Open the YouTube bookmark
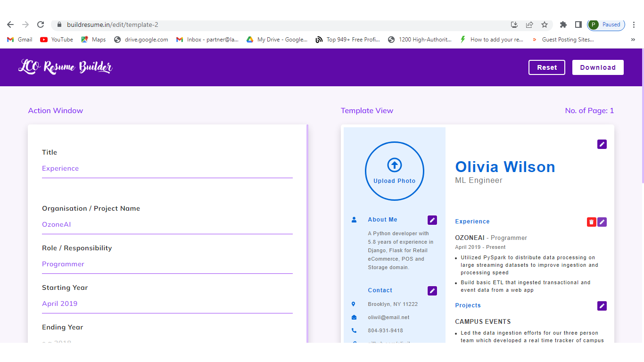This screenshot has height=362, width=644. tap(57, 40)
